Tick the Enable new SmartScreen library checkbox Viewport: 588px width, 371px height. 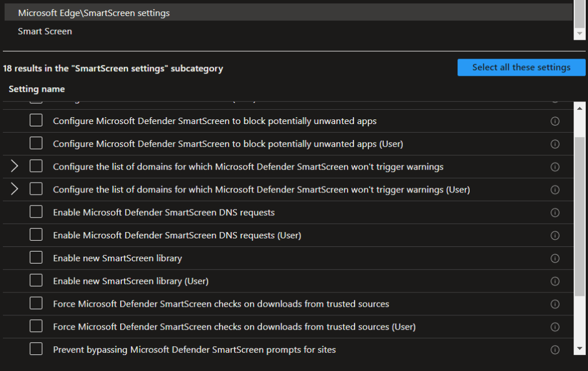pos(36,258)
